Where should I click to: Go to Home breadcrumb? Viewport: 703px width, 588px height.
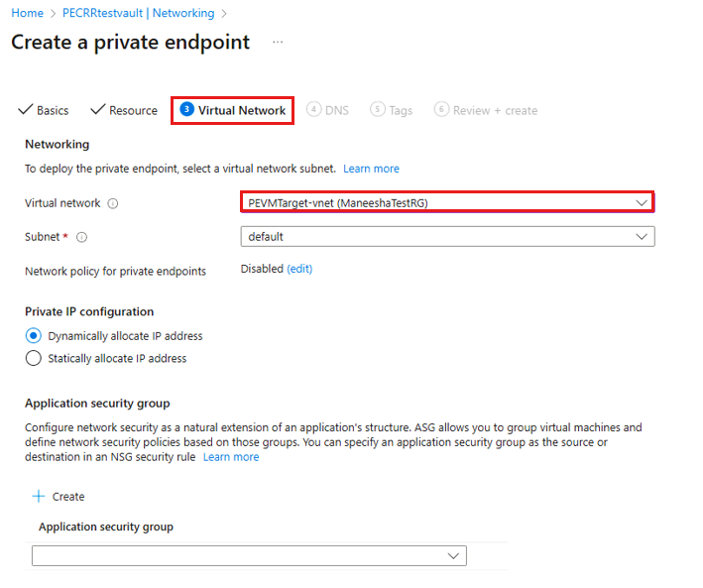[28, 13]
